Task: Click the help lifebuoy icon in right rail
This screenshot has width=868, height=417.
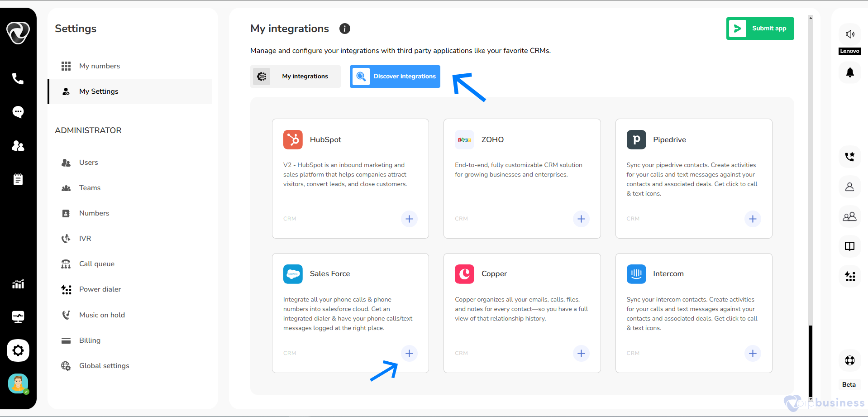Action: [850, 360]
